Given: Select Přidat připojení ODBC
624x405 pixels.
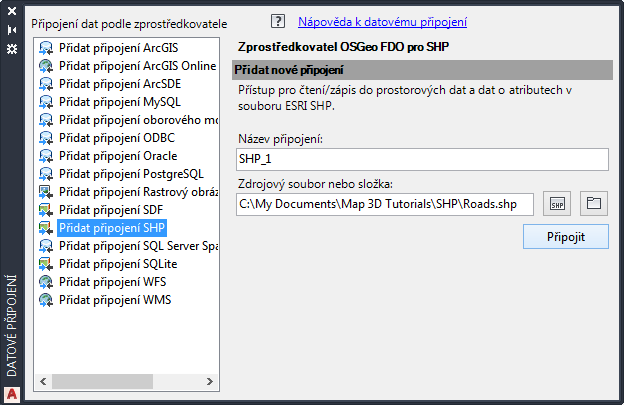Looking at the screenshot, I should click(117, 138).
